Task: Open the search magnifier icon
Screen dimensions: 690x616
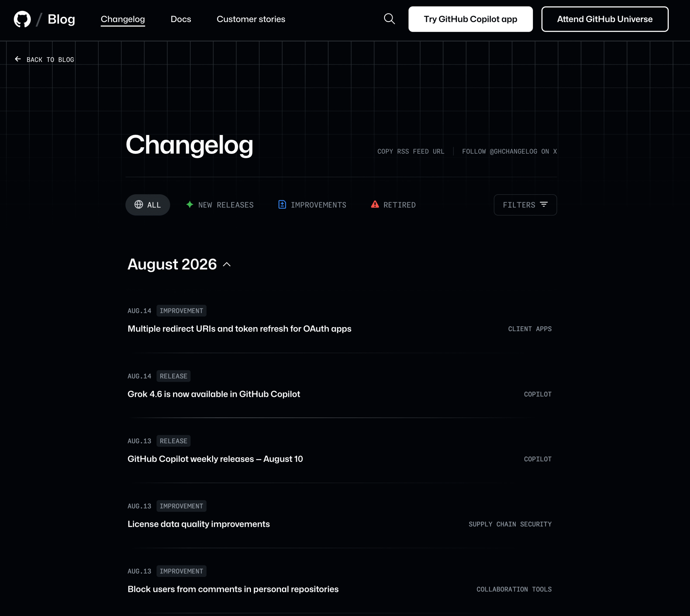Action: coord(389,19)
